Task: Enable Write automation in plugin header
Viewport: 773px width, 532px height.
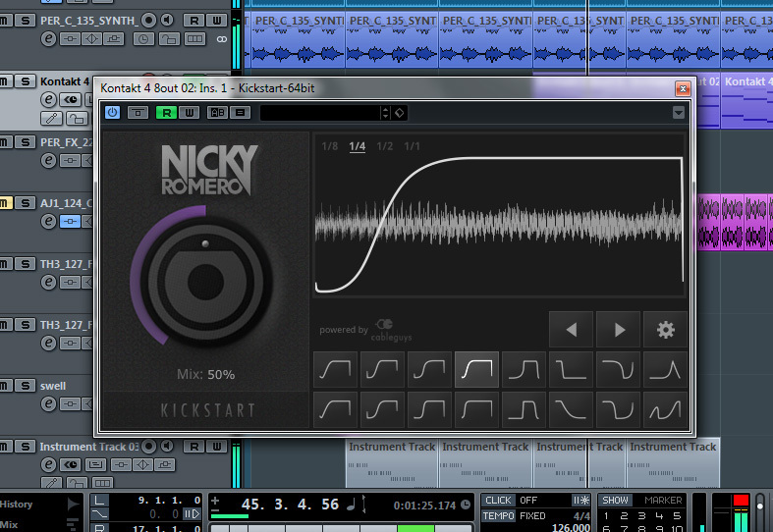Action: tap(189, 113)
